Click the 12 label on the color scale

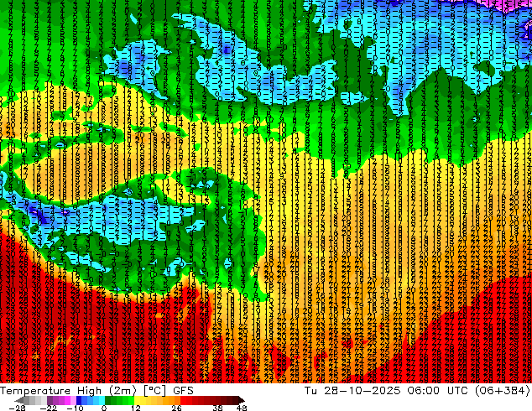pos(136,408)
